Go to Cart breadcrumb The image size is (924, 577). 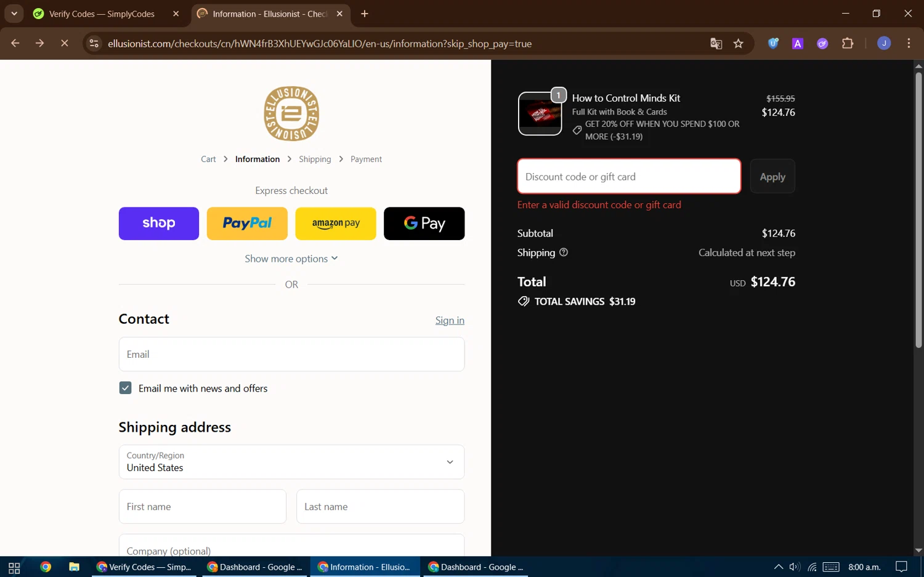coord(208,159)
